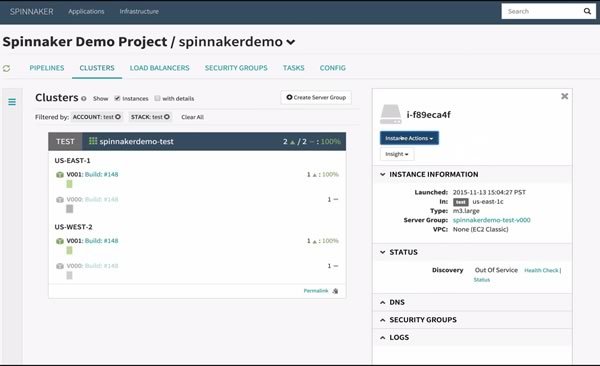
Task: Toggle the Instances checkbox
Action: 117,98
